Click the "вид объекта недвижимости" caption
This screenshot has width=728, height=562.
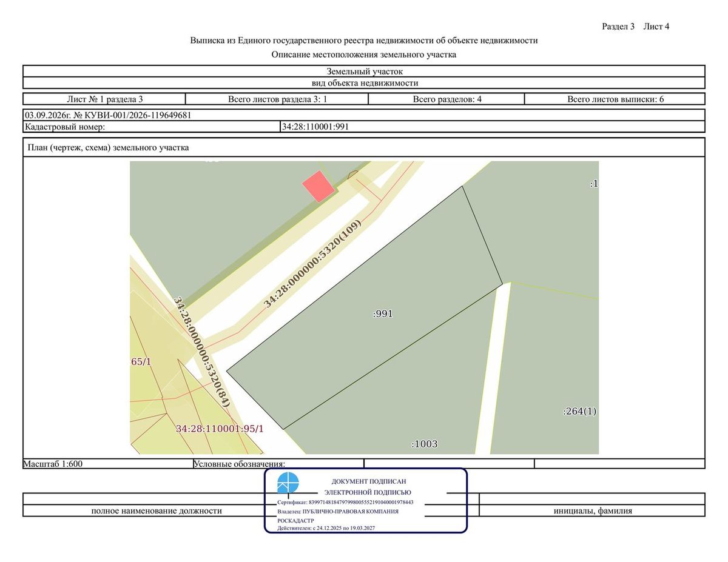[x=364, y=83]
